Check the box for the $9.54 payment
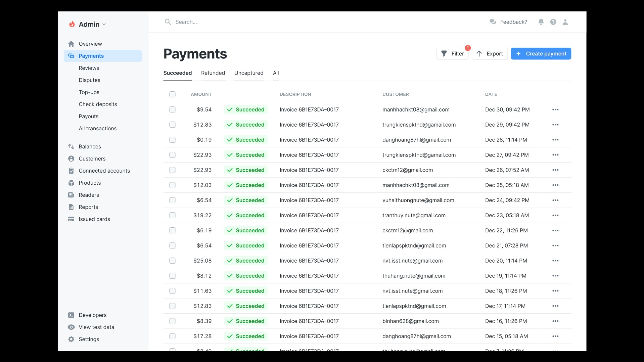 coord(172,109)
